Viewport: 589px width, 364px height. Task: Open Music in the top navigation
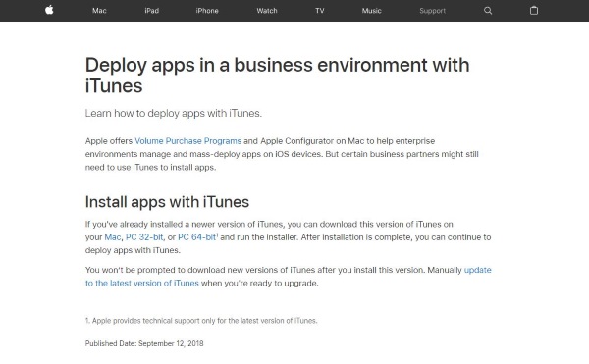pos(371,11)
